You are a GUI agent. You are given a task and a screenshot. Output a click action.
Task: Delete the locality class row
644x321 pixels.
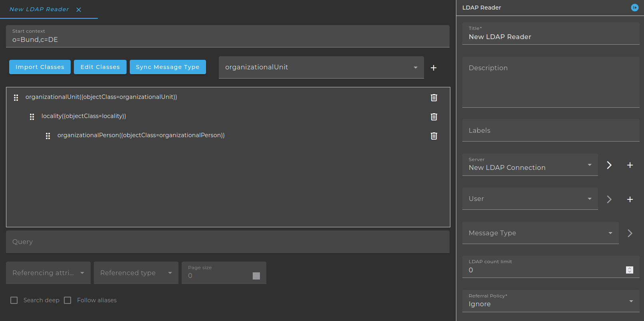pos(434,117)
